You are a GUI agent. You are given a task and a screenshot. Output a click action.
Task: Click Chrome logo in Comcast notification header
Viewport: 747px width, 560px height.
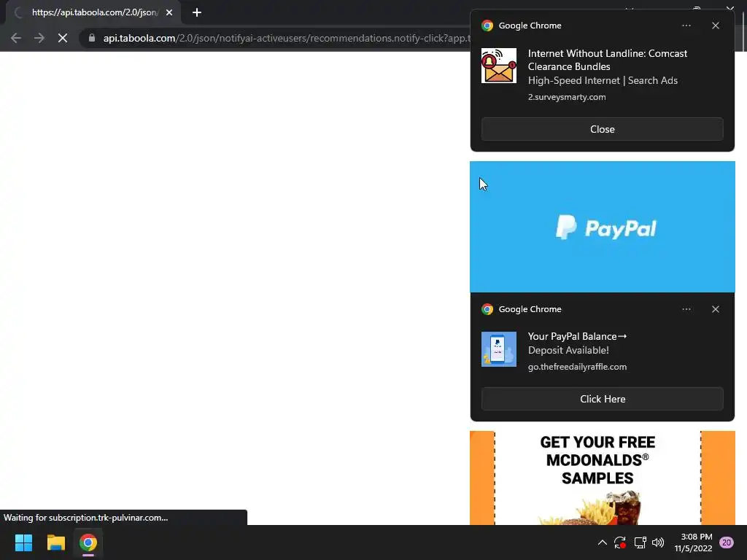[x=487, y=26]
